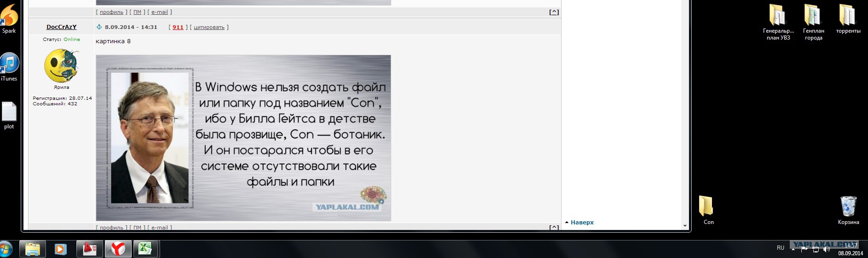Switch to Yandex Browser in the taskbar
868x258 pixels.
[118, 249]
